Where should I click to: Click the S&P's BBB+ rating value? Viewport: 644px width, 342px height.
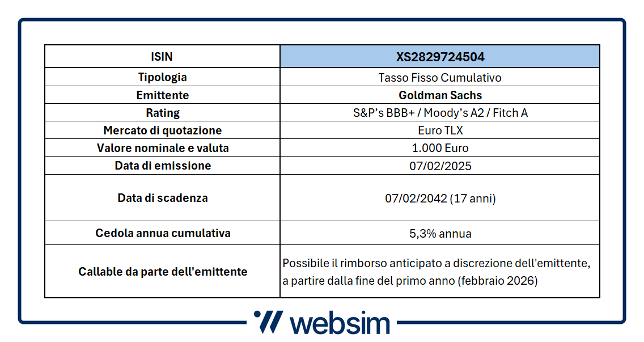click(x=384, y=113)
